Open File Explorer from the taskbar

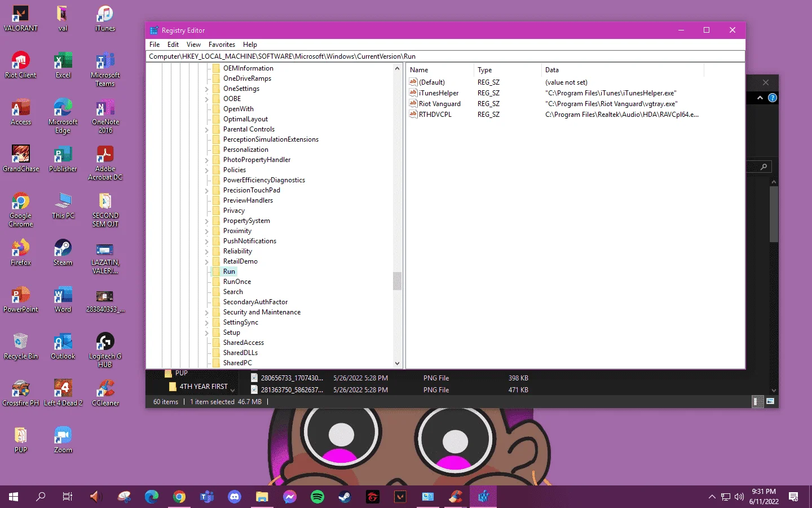coord(262,497)
